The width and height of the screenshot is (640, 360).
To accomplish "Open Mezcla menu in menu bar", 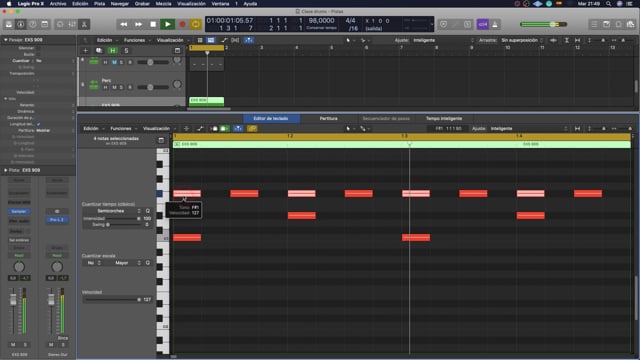I will click(163, 4).
